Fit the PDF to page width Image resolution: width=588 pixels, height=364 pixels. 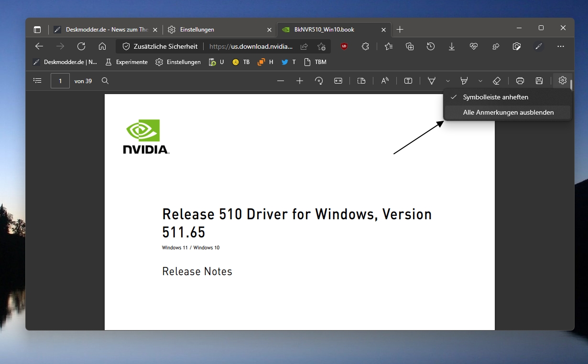coord(338,81)
